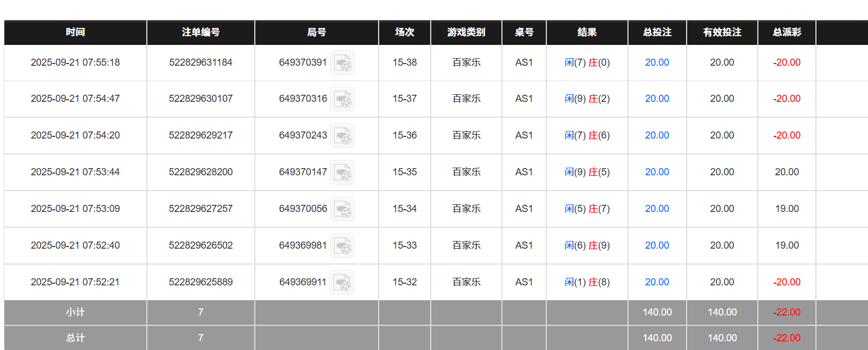This screenshot has width=868, height=350.
Task: Sort by the 注单编号 column header
Action: 201,32
